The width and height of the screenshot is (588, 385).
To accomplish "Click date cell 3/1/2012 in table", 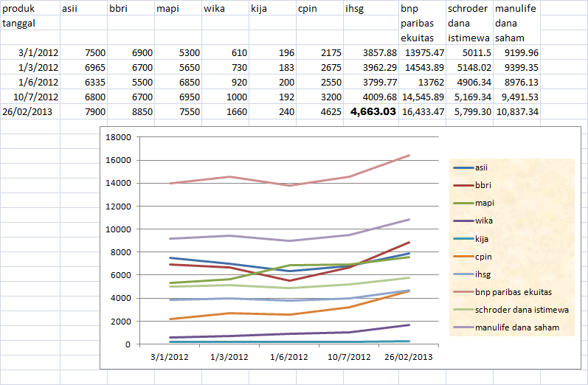I will [30, 52].
